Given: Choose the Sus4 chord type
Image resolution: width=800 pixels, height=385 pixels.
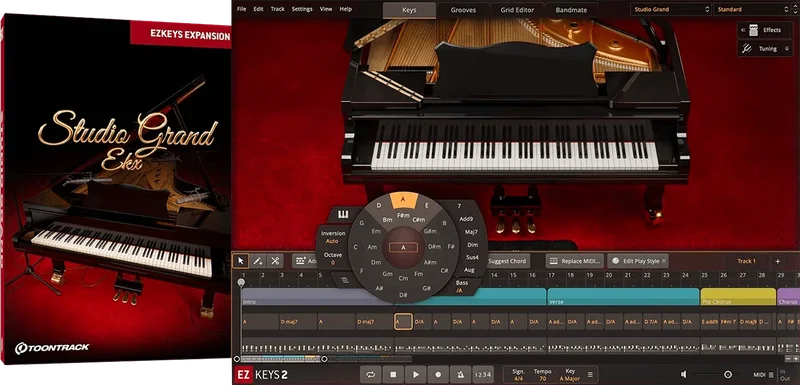Looking at the screenshot, I should (x=472, y=258).
